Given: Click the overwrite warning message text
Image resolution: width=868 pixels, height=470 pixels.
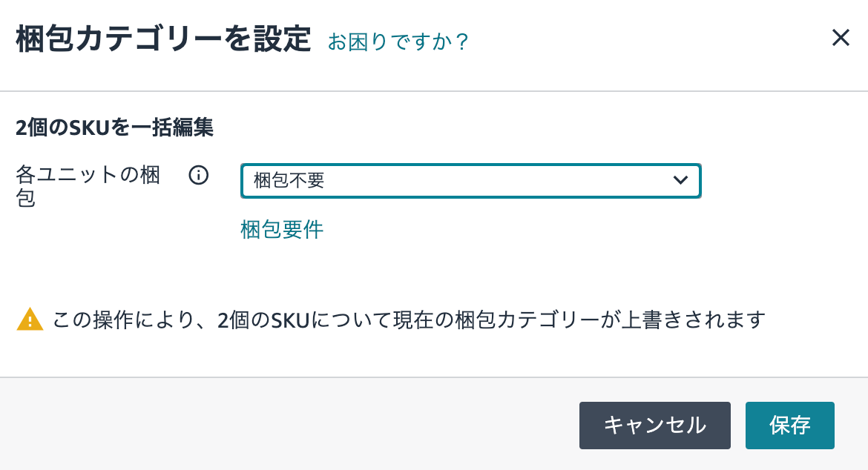Looking at the screenshot, I should (408, 320).
